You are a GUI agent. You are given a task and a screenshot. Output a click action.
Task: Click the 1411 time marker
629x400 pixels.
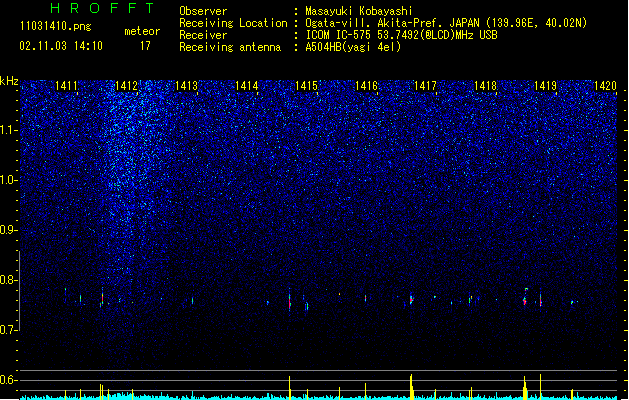click(66, 86)
